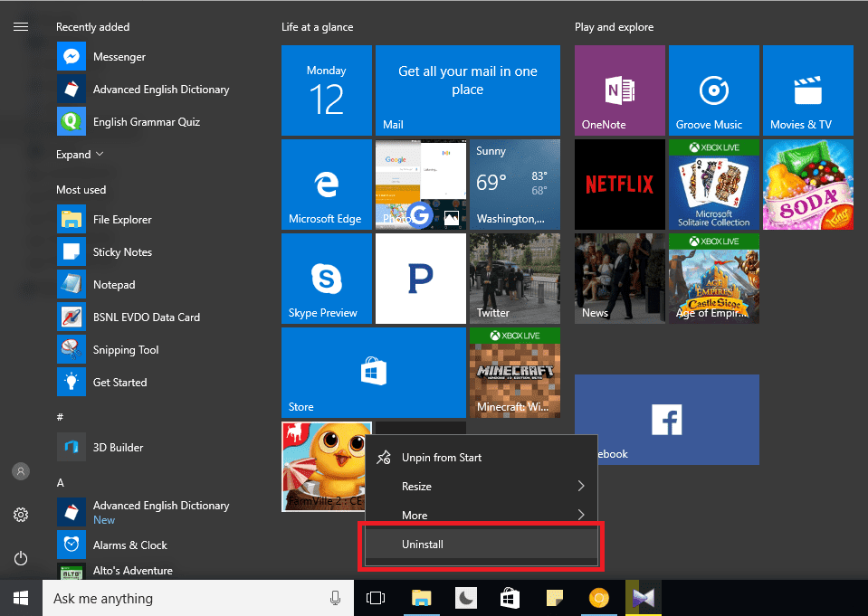
Task: Click the Calendar tile showing Monday 12
Action: [327, 90]
